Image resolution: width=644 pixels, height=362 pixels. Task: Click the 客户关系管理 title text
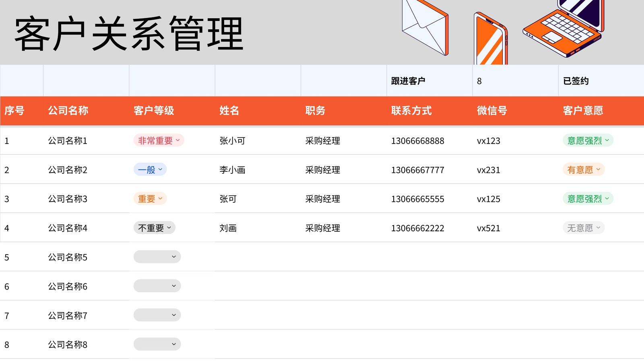click(129, 34)
